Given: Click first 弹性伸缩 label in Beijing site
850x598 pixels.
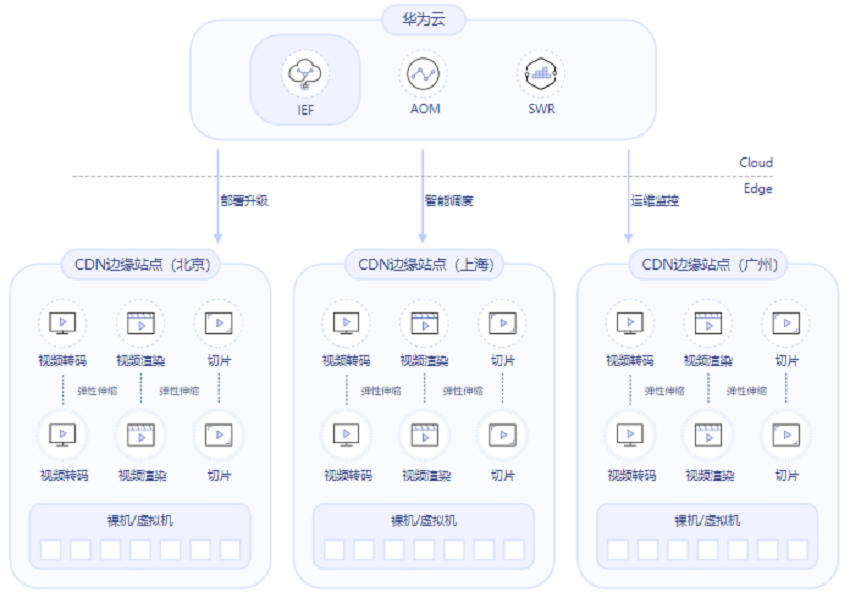Looking at the screenshot, I should coord(98,391).
